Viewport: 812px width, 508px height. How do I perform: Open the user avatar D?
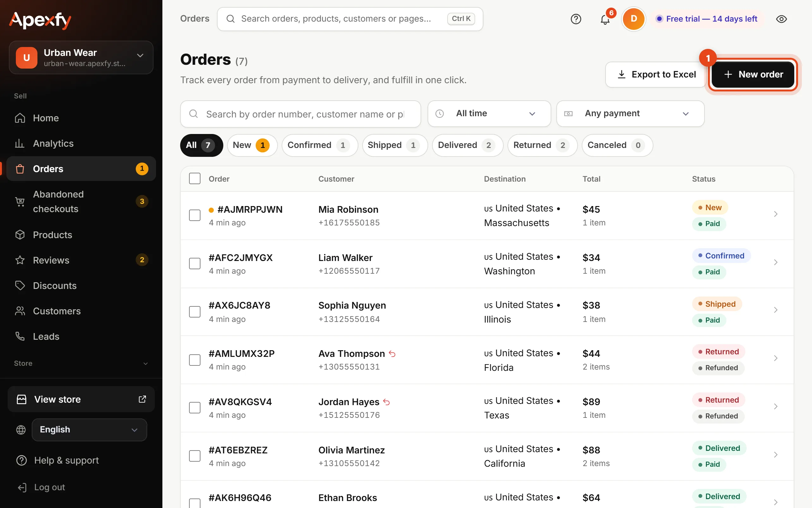[633, 19]
